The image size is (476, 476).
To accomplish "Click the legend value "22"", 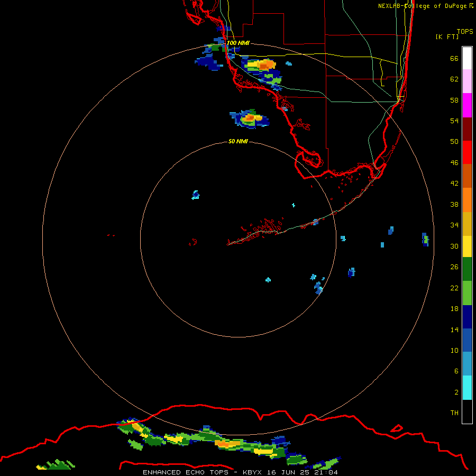I will click(454, 288).
